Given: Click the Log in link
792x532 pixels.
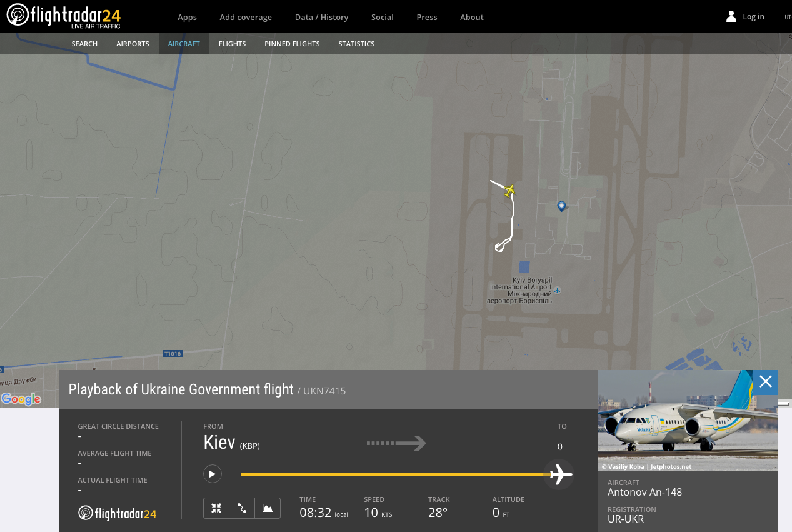Looking at the screenshot, I should [753, 17].
